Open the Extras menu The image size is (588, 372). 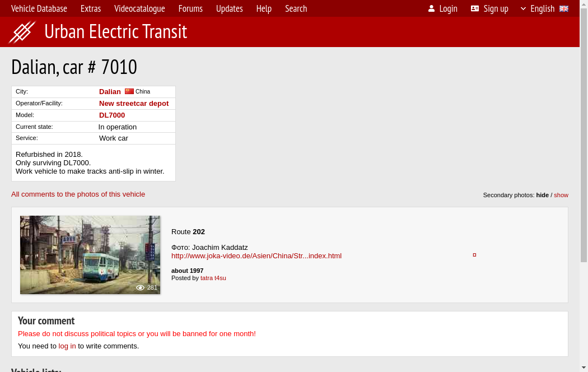click(91, 8)
